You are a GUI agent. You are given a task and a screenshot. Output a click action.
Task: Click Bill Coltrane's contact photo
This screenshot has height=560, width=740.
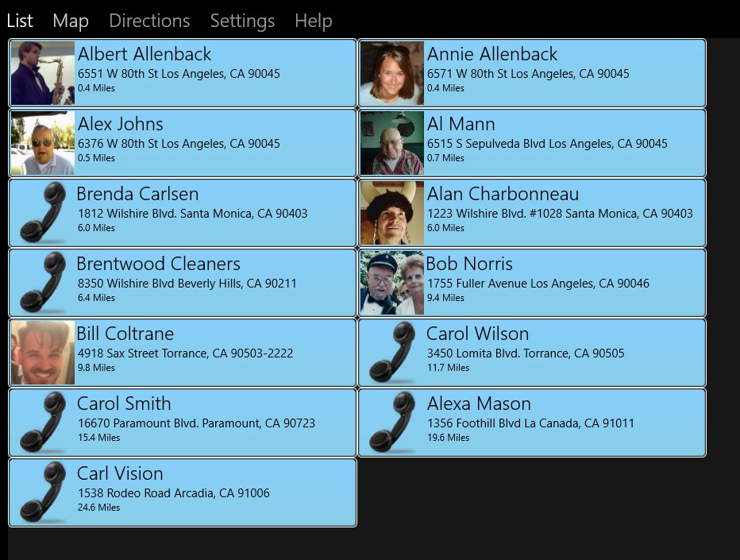(x=43, y=353)
